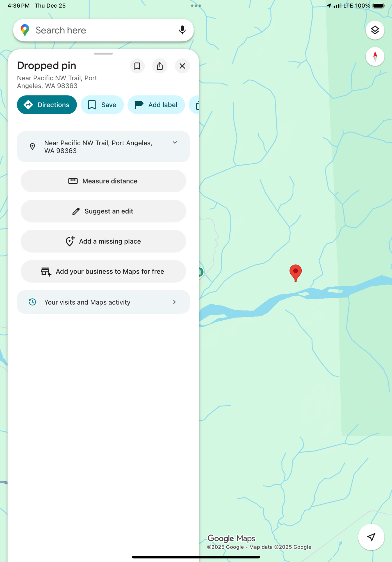
Task: Tap the panel drag handle
Action: point(103,54)
